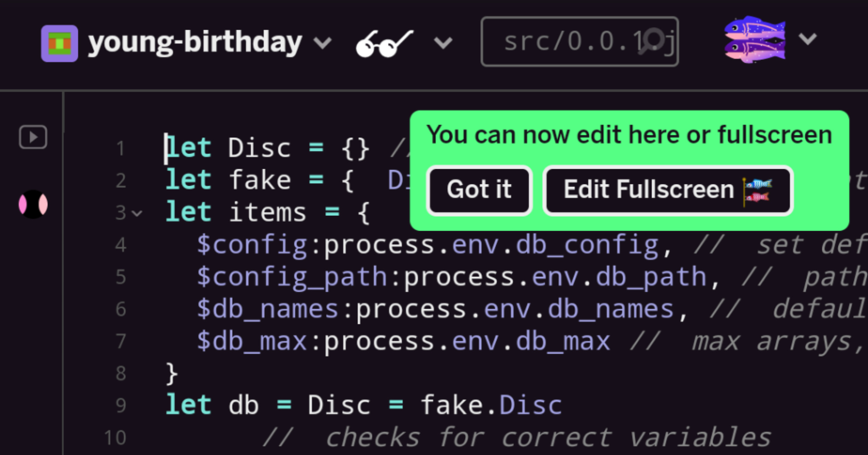The image size is (868, 455).
Task: Click the $config_path property in code
Action: point(292,277)
